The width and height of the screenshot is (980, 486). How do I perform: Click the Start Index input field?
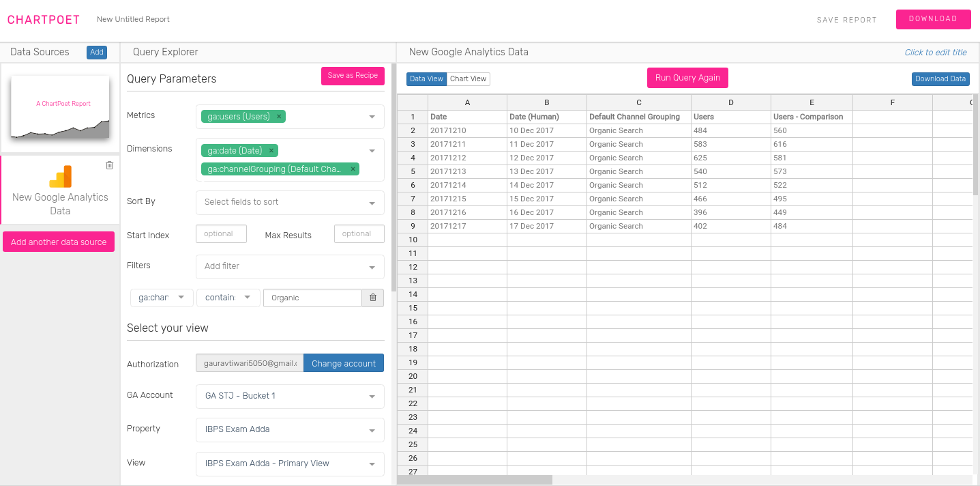pyautogui.click(x=221, y=233)
